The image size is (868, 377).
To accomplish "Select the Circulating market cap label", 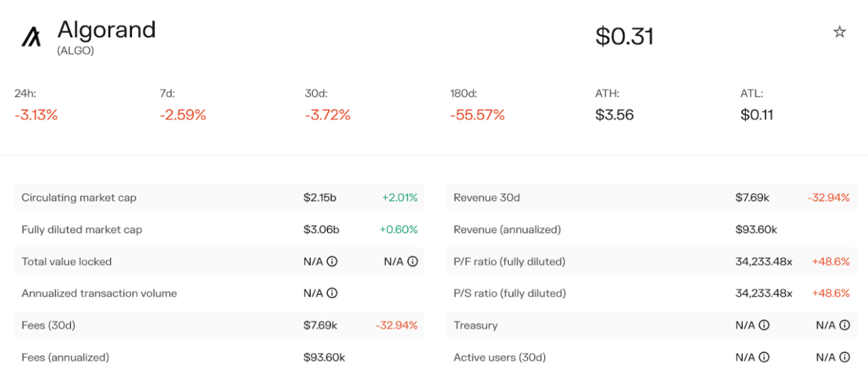I will click(79, 198).
